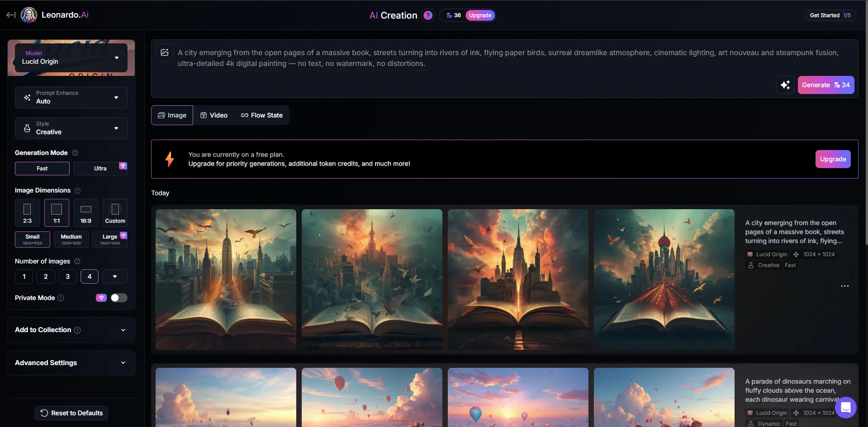868x427 pixels.
Task: Open the Style Creative dropdown
Action: pos(71,128)
